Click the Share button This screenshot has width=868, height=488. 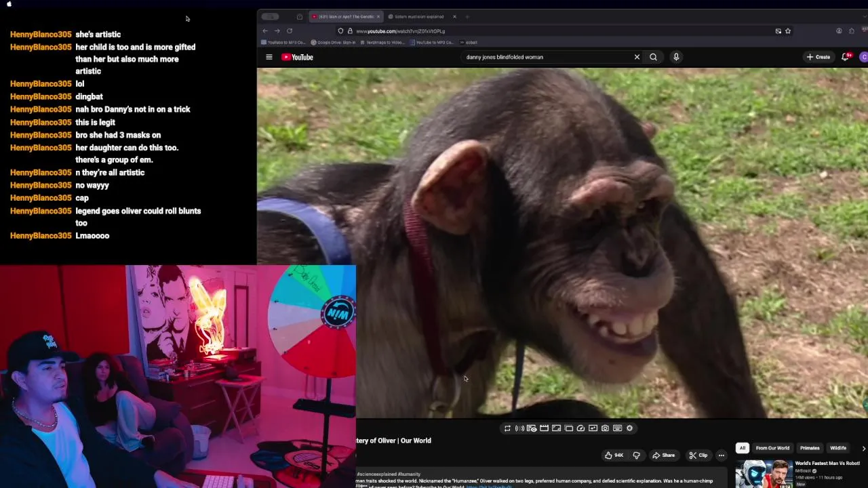663,455
